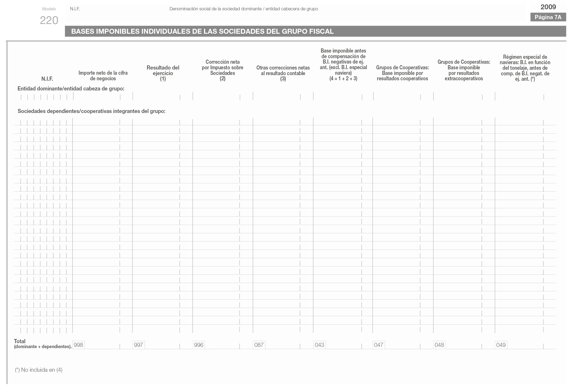Click the Total field numbered 047
Screen dimensions: 575x392
coord(403,345)
